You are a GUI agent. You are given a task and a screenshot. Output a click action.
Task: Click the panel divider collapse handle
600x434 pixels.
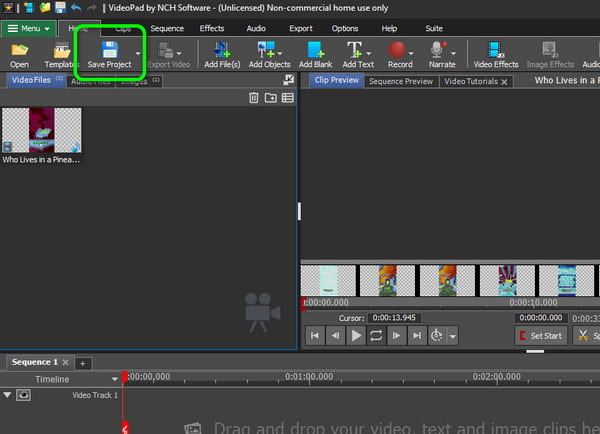point(299,211)
